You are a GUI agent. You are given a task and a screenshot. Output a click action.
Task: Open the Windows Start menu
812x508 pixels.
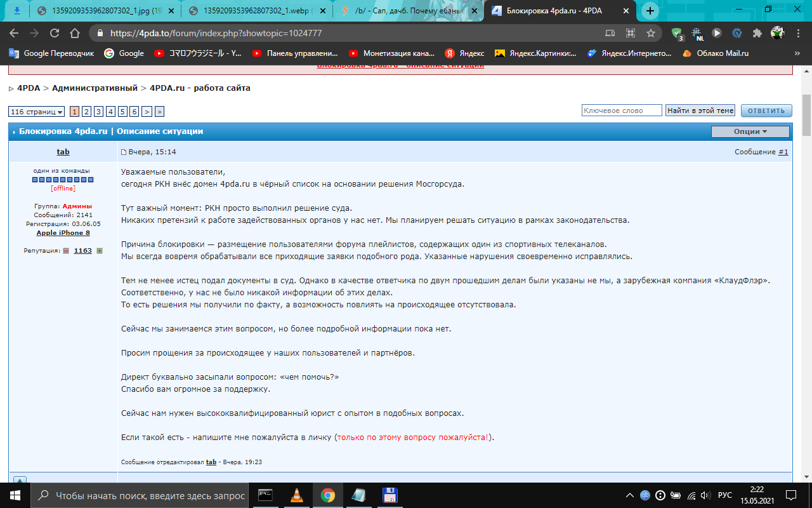click(15, 495)
